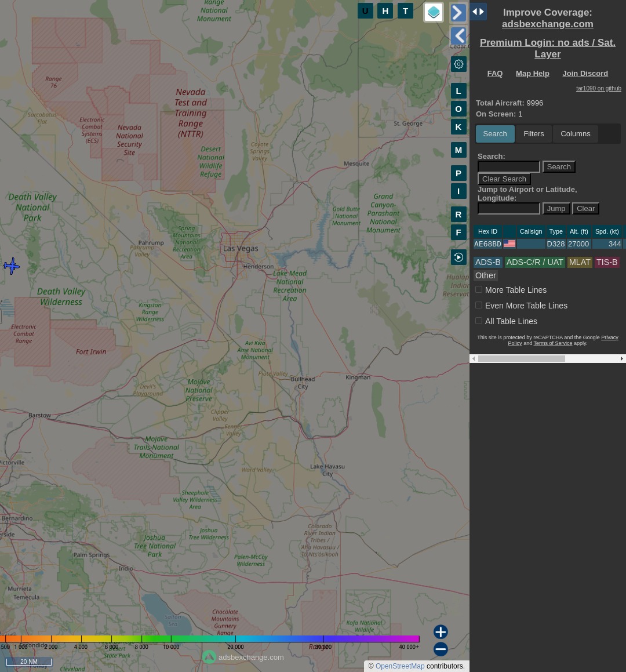This screenshot has height=672, width=626.
Task: Click the K map button
Action: point(458,127)
